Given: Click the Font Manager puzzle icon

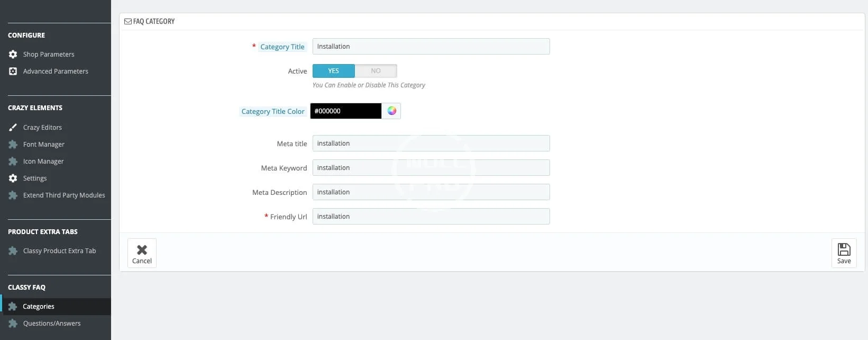Looking at the screenshot, I should 13,144.
